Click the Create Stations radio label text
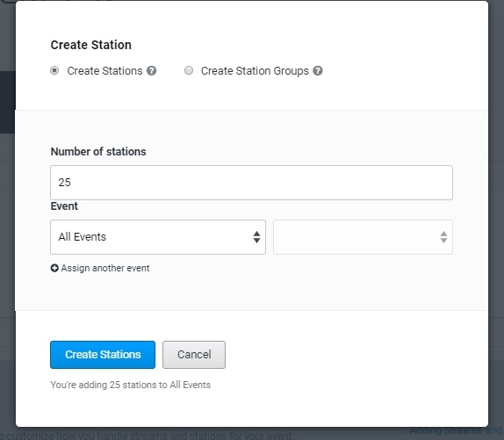The image size is (504, 440). tap(104, 71)
